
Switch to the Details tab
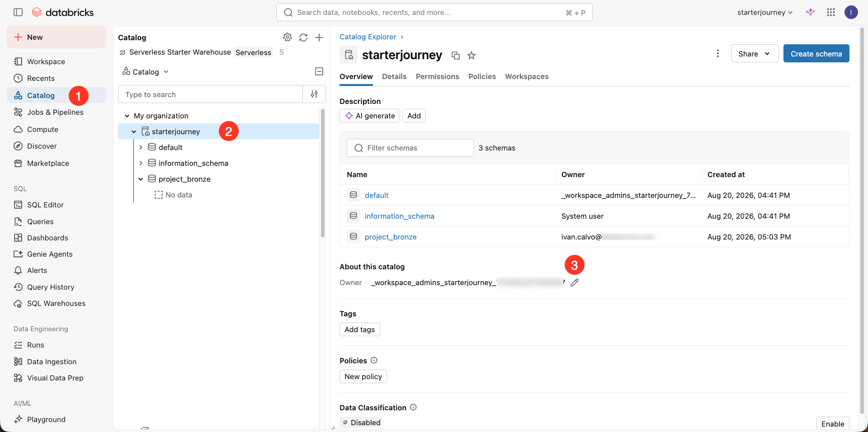point(394,76)
